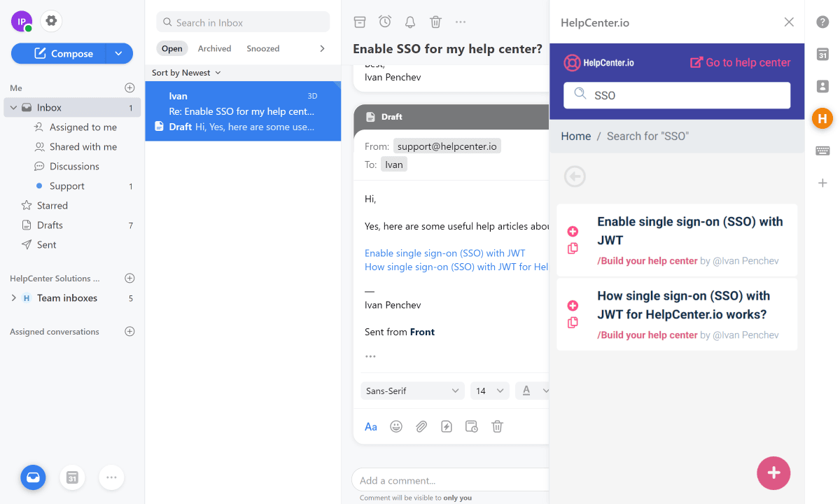Snooze the conversation with clock icon
This screenshot has width=840, height=504.
(x=385, y=22)
